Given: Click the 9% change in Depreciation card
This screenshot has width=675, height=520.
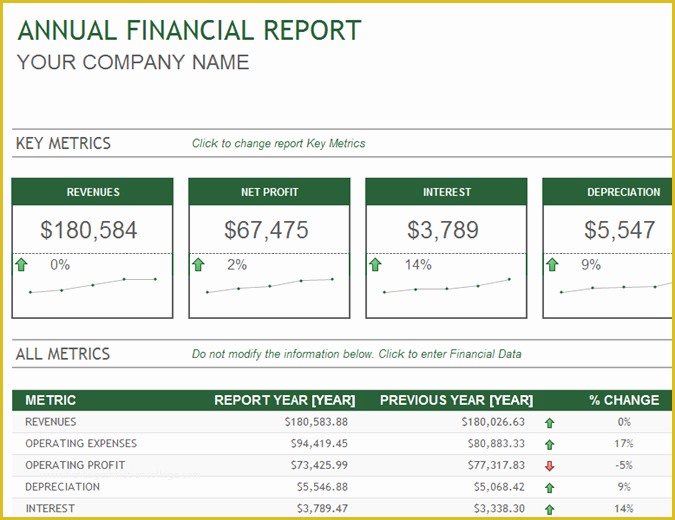Looking at the screenshot, I should [591, 264].
